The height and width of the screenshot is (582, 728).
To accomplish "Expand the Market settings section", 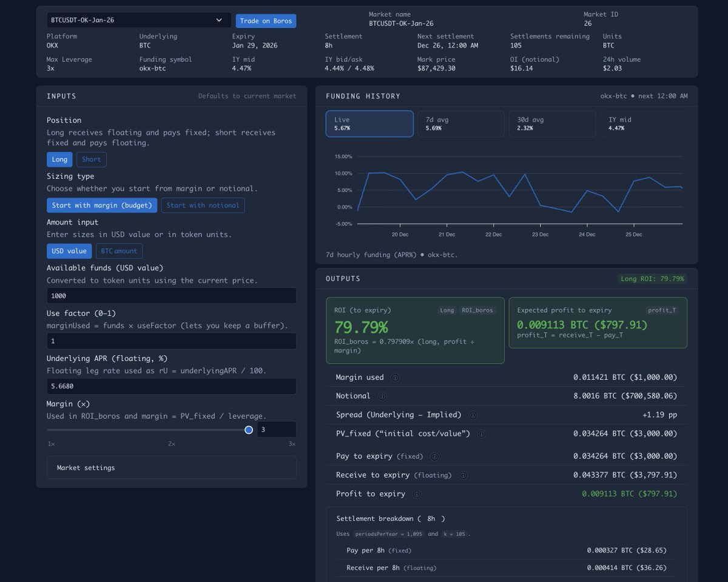I will (172, 468).
